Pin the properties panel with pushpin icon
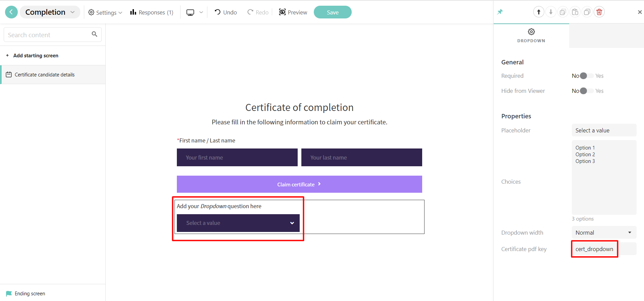The height and width of the screenshot is (301, 644). click(500, 12)
